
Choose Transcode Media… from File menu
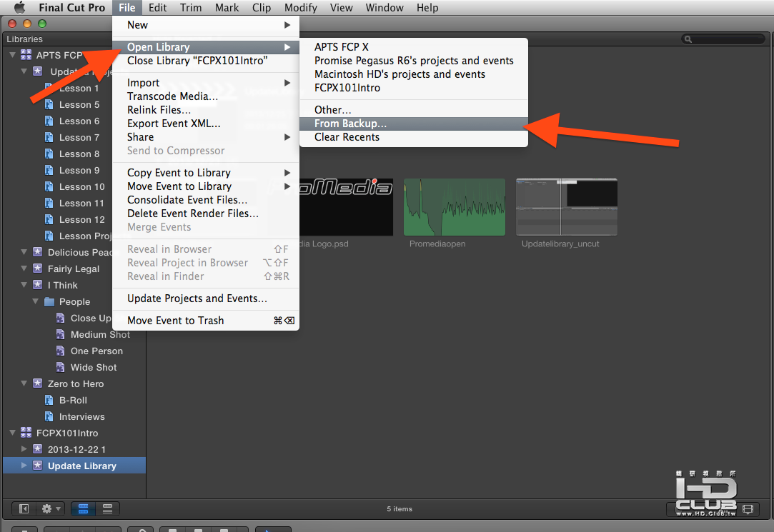pos(205,96)
